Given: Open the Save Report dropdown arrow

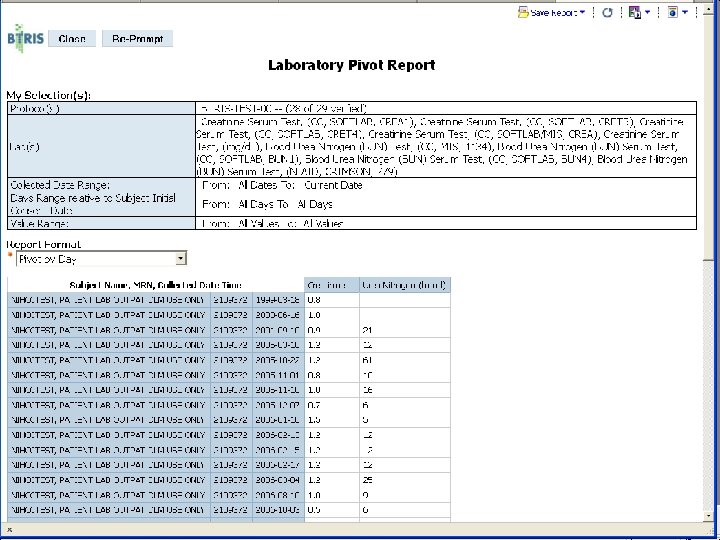Looking at the screenshot, I should (x=583, y=12).
